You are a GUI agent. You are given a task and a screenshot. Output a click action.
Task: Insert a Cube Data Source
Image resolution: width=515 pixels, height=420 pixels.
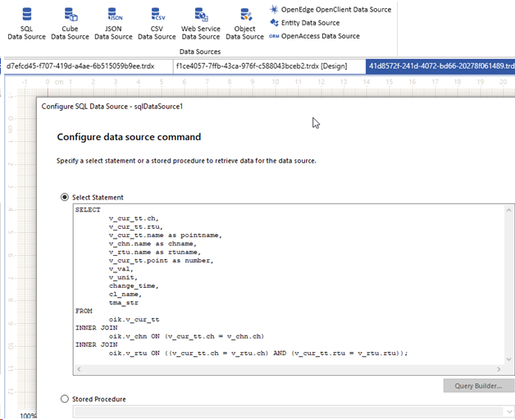pyautogui.click(x=70, y=23)
